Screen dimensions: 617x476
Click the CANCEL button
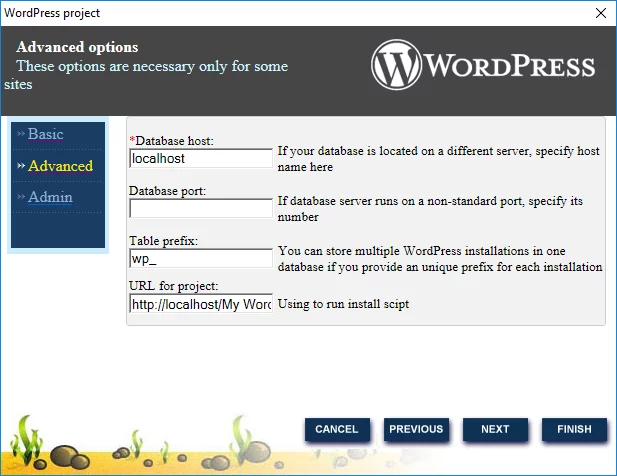pos(337,429)
